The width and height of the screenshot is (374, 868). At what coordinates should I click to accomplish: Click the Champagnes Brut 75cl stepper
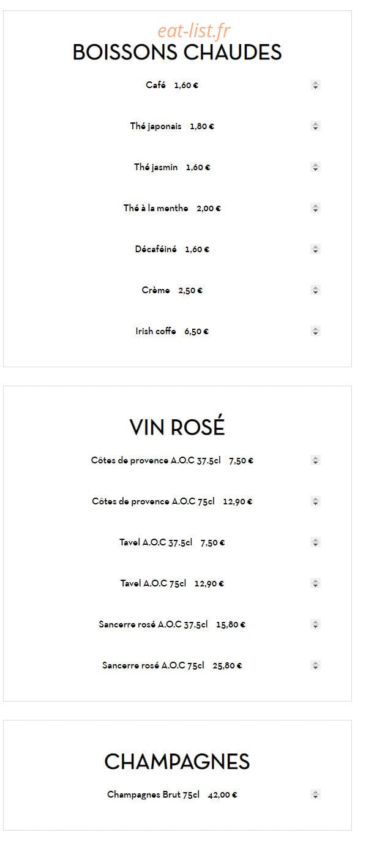click(315, 795)
